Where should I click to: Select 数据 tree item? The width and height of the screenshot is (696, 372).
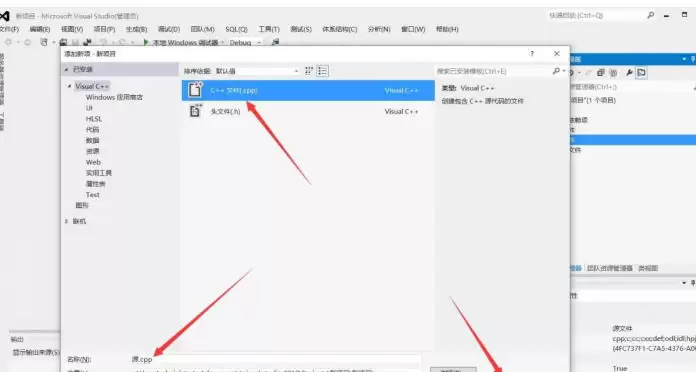[x=92, y=140]
